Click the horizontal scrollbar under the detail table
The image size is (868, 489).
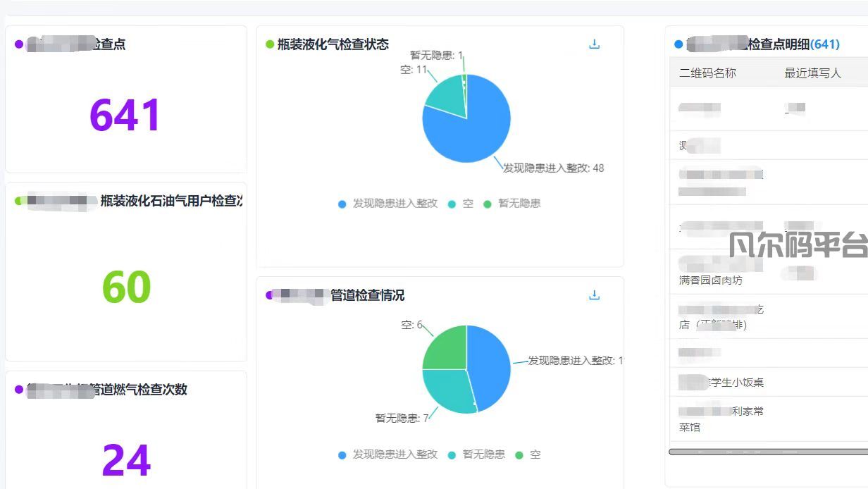pyautogui.click(x=768, y=452)
